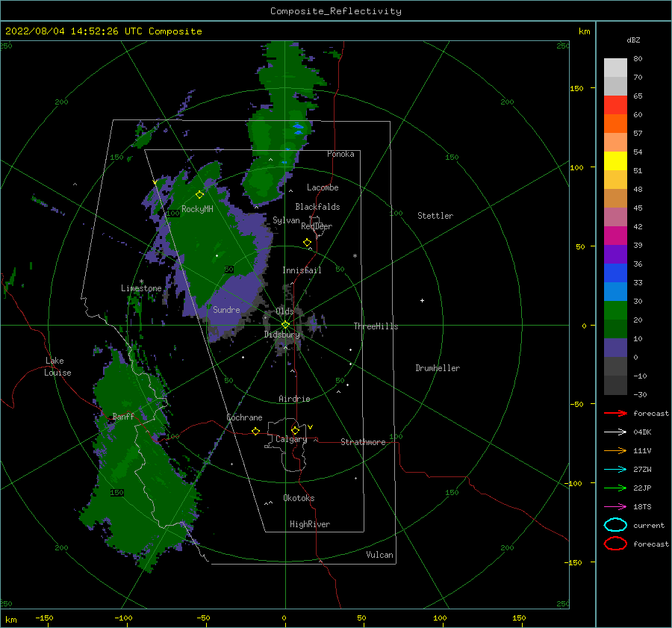Select the Cochrane label
This screenshot has height=628, width=672.
[244, 417]
